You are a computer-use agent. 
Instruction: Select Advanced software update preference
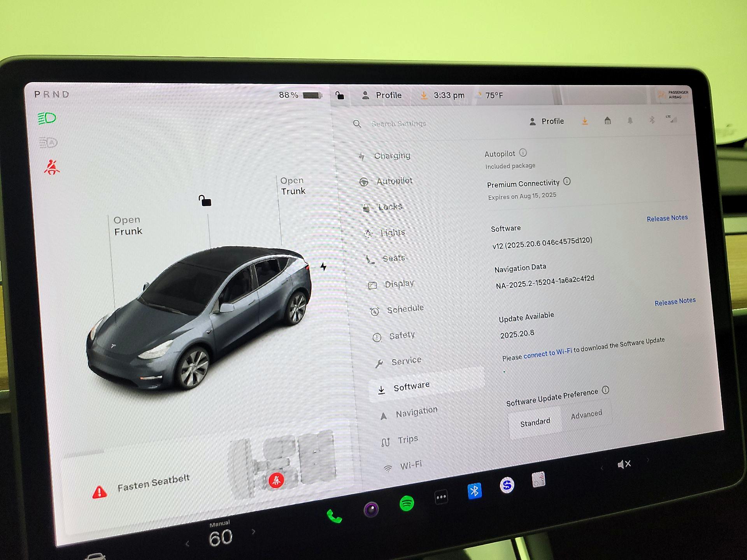click(x=586, y=414)
